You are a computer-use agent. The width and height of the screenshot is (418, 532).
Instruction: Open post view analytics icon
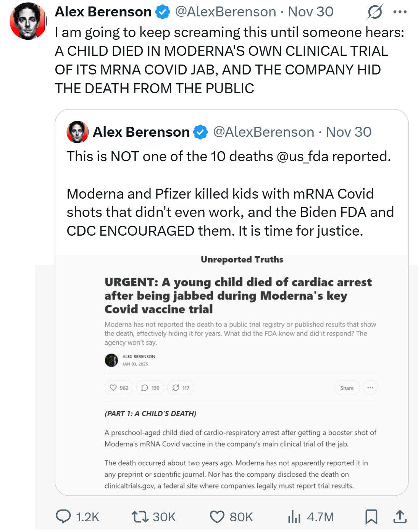(x=294, y=517)
